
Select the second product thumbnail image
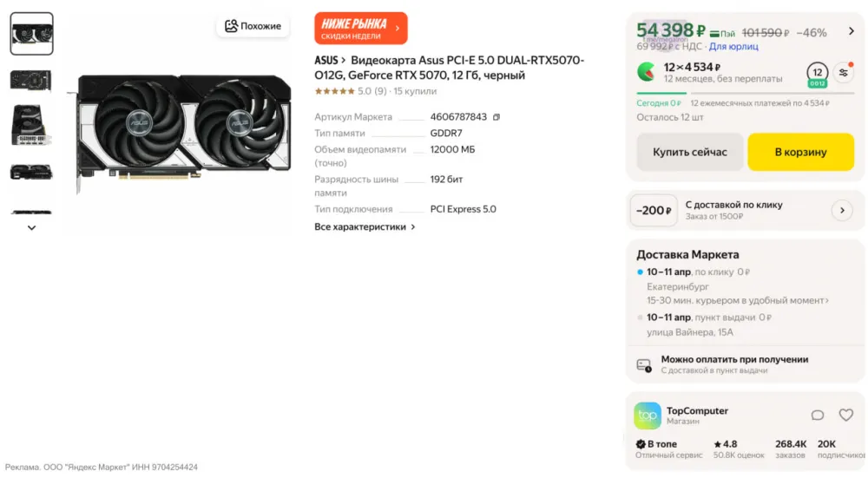[31, 80]
